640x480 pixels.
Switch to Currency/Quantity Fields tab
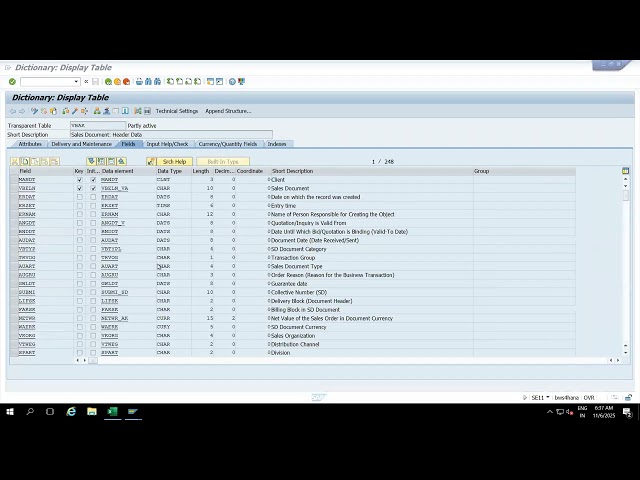[x=227, y=144]
